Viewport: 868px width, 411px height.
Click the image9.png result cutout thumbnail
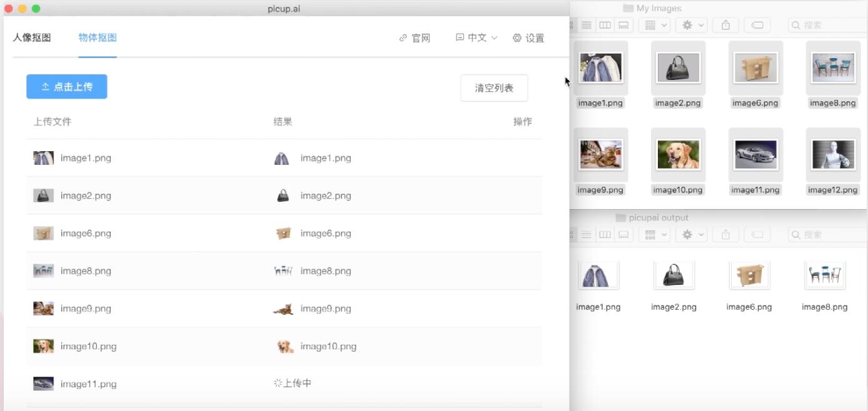coord(283,309)
